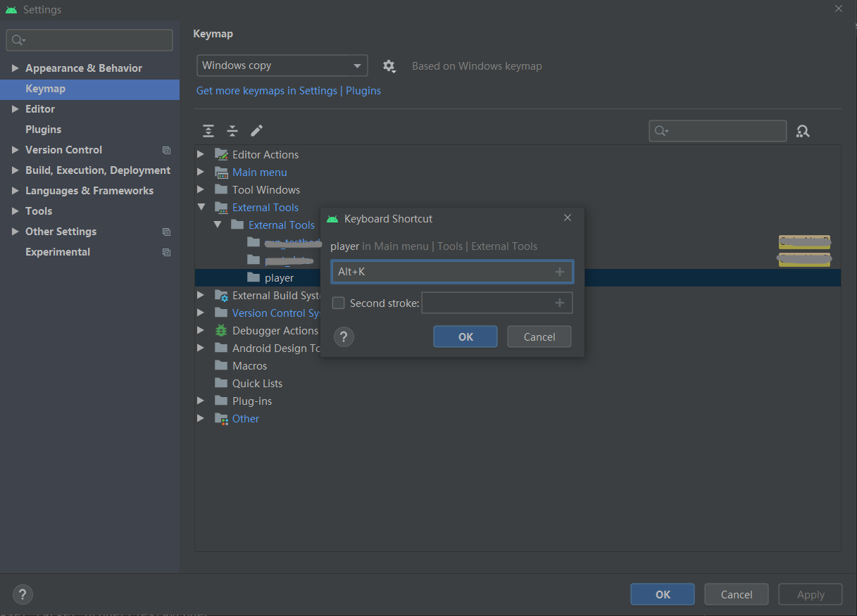Click the Apply button

(811, 594)
